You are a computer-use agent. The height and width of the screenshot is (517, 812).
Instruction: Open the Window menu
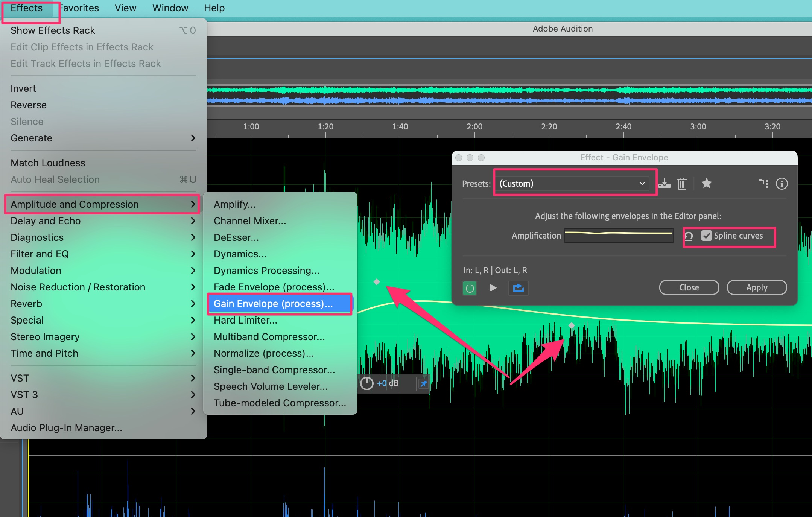(170, 8)
